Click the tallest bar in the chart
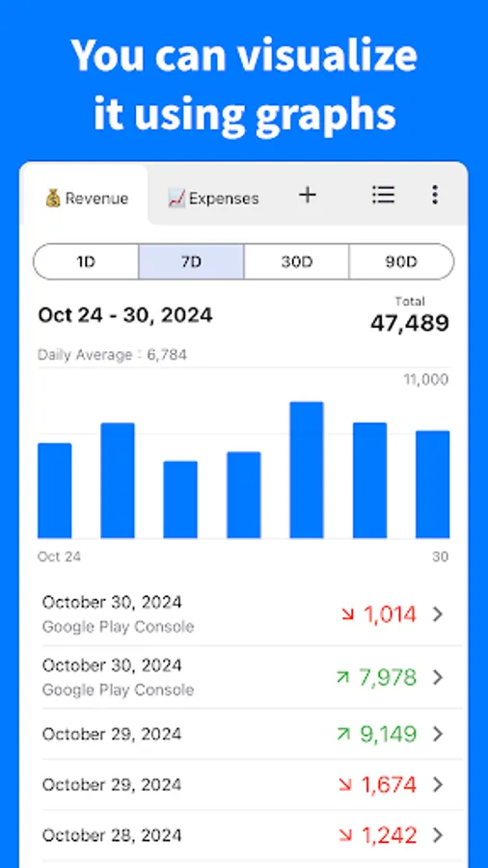488x868 pixels. click(307, 470)
